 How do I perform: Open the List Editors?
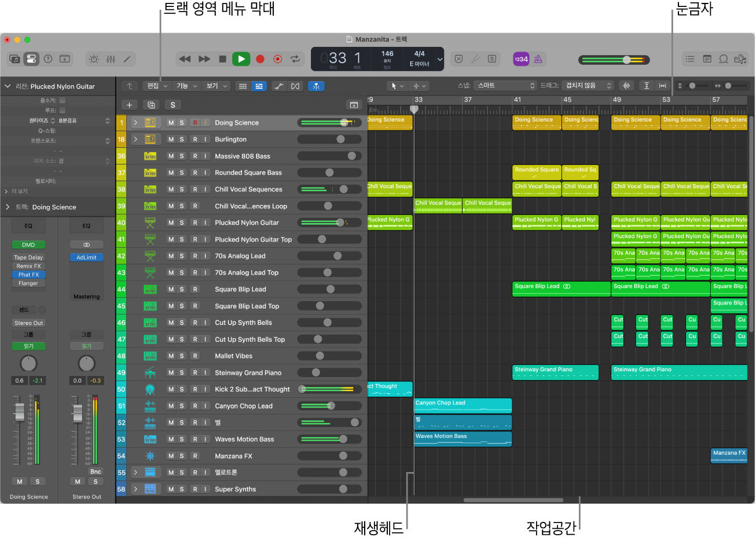tap(690, 59)
